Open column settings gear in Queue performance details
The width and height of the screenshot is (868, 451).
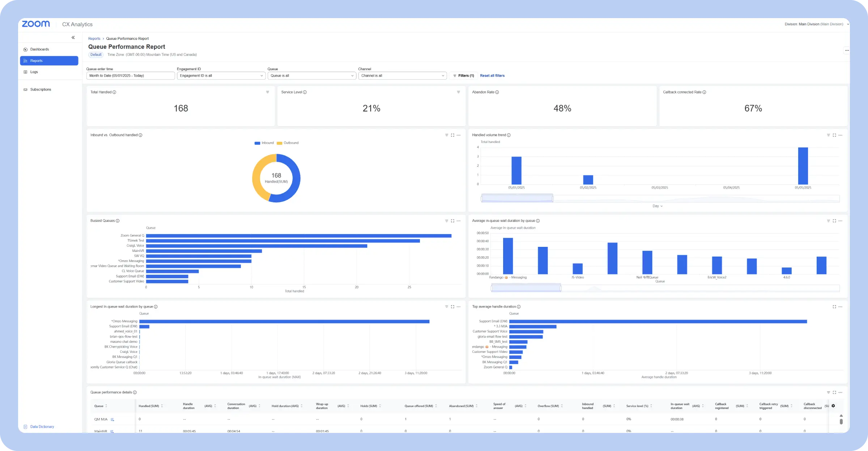click(x=833, y=406)
